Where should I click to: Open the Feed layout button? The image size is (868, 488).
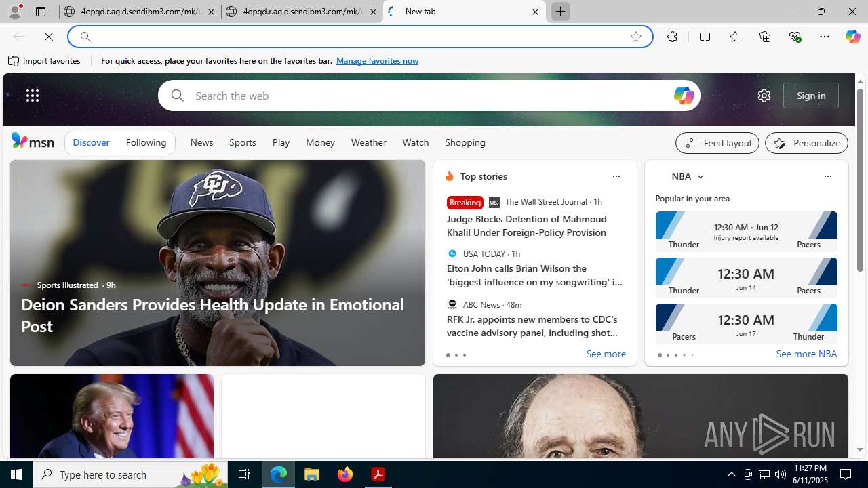717,143
